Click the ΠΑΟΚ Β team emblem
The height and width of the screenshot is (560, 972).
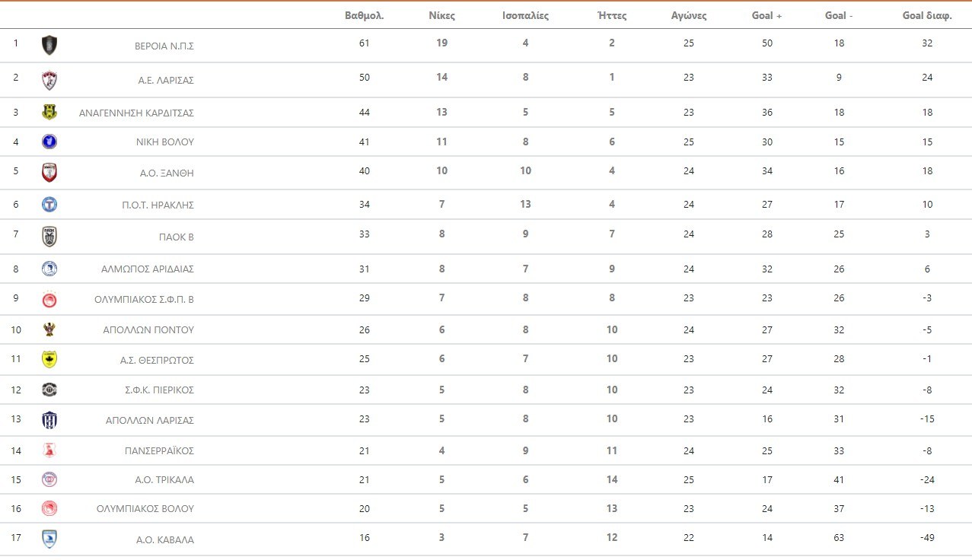(x=49, y=237)
